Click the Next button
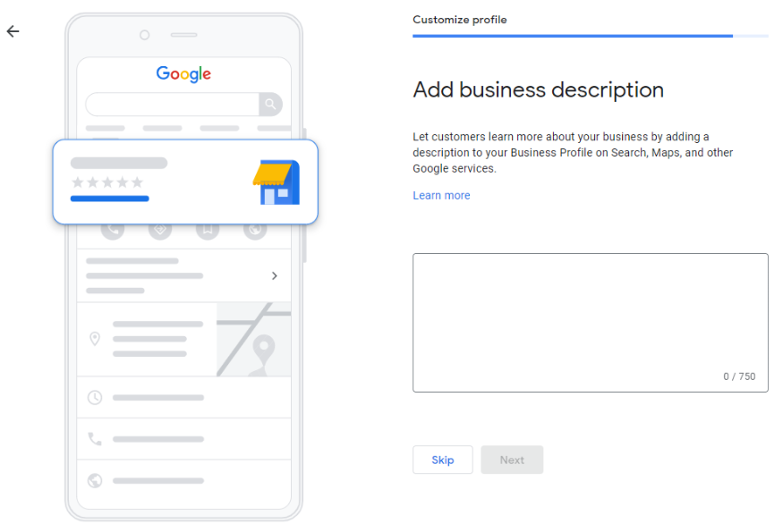This screenshot has width=783, height=532. coord(512,460)
